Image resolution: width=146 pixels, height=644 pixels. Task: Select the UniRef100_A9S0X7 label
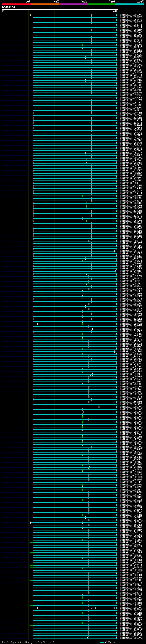pyautogui.click(x=131, y=258)
